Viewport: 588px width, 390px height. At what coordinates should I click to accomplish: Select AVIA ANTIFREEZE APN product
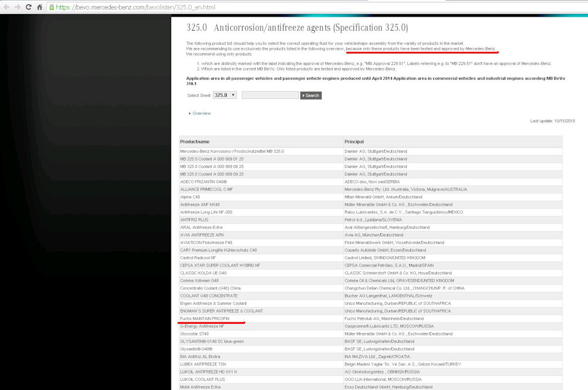click(202, 235)
